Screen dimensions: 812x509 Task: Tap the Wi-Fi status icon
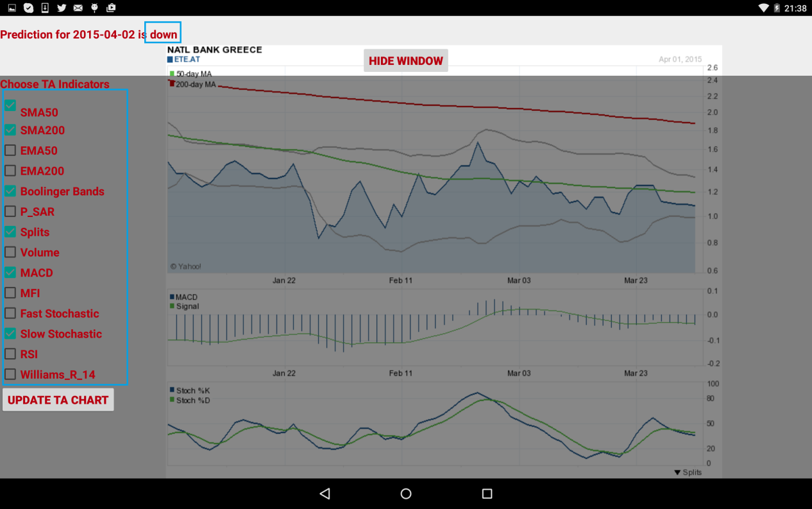[x=763, y=8]
